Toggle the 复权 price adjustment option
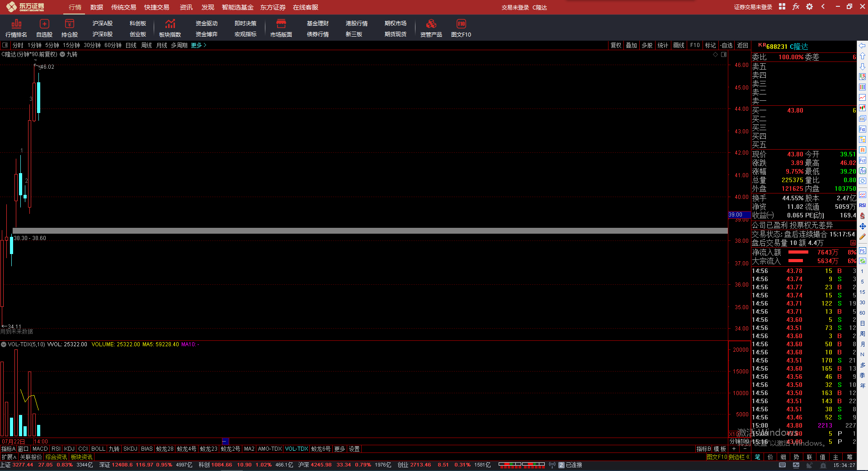Screen dimensions: 868x471 tap(616, 45)
